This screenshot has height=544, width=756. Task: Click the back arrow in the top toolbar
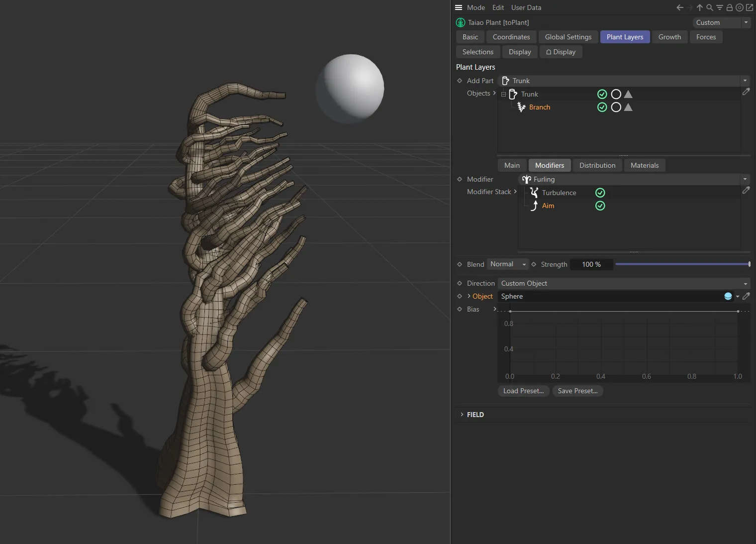click(x=680, y=7)
